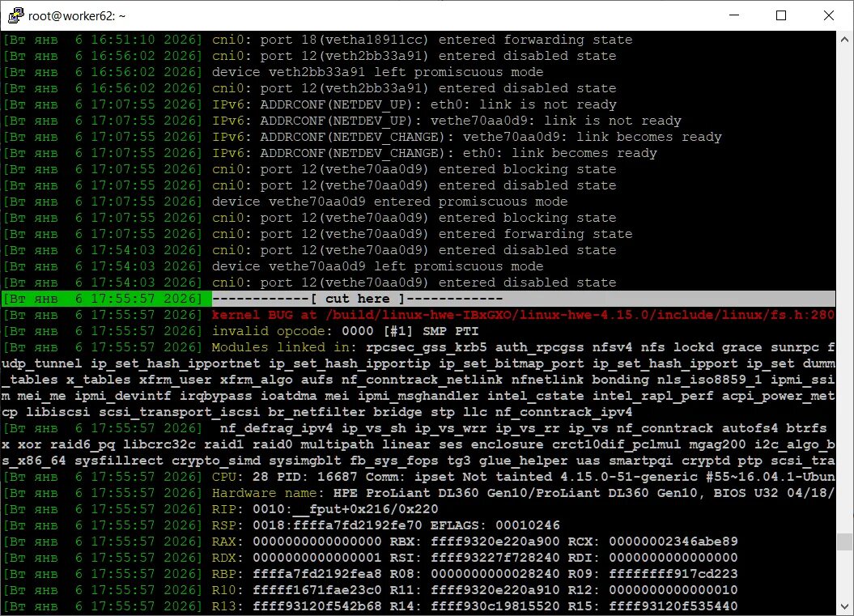Image resolution: width=854 pixels, height=616 pixels.
Task: Click 'invalid opcode' text
Action: pyautogui.click(x=268, y=331)
